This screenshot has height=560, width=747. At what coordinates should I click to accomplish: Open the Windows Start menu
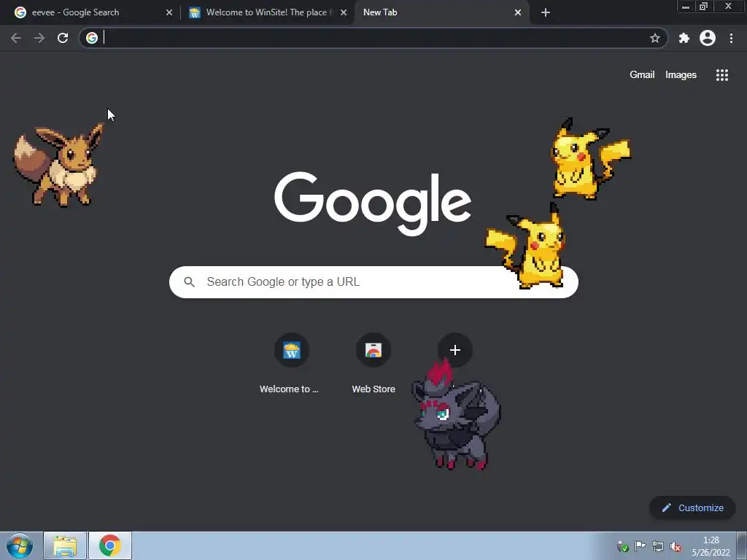click(20, 545)
